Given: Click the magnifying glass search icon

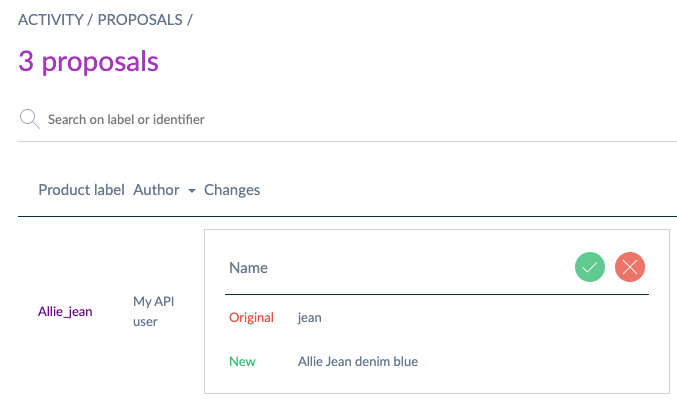Looking at the screenshot, I should coord(30,119).
